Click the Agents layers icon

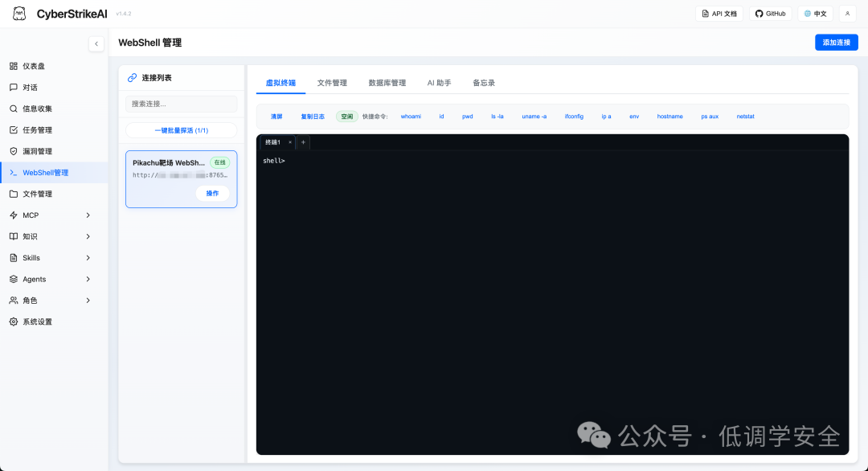[x=14, y=279]
